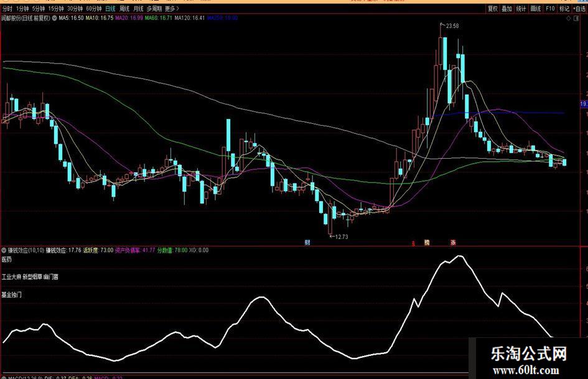Click the 12.73 low price marker
The width and height of the screenshot is (588, 379).
coord(341,236)
